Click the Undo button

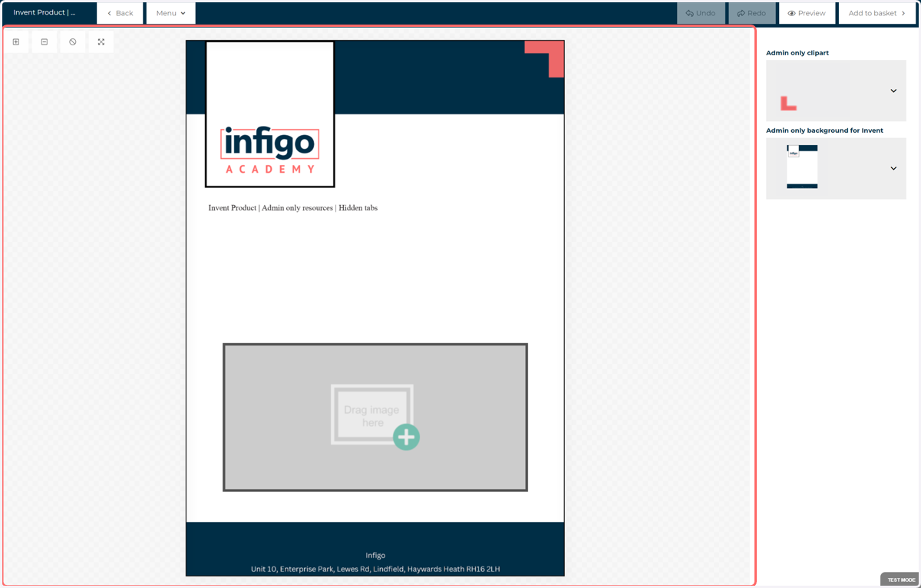tap(701, 13)
